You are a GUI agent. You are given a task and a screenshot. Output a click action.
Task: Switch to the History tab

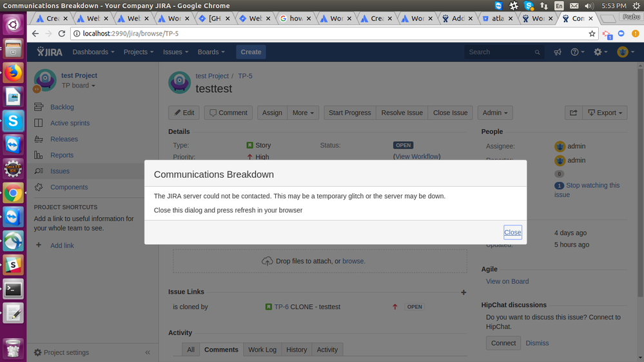[x=297, y=350]
